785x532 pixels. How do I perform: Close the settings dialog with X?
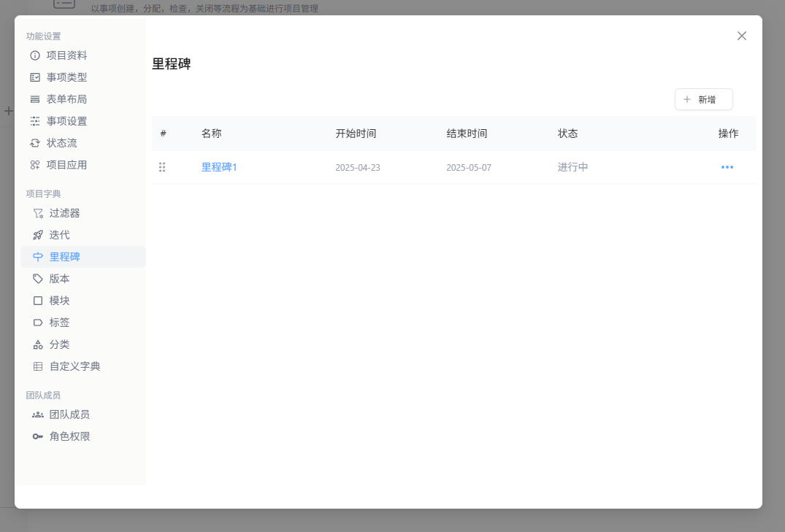click(x=742, y=36)
